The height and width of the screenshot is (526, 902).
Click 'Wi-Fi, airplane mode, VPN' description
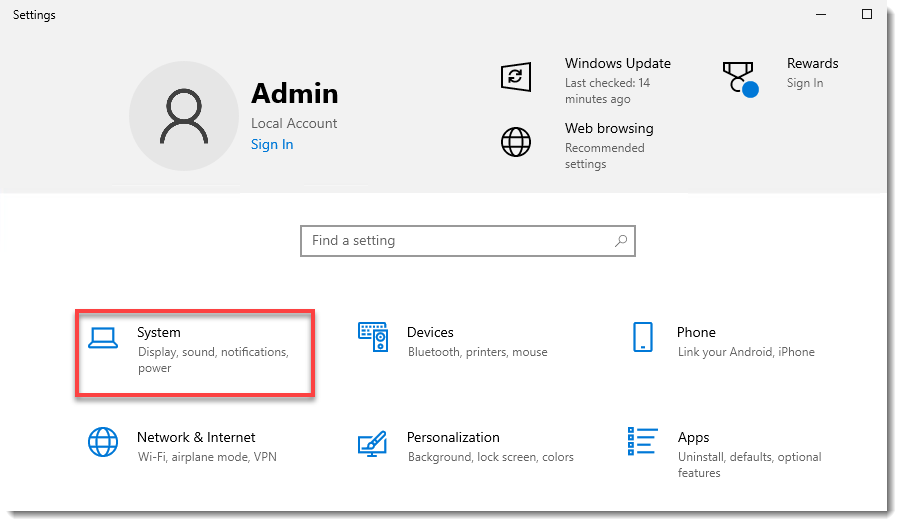tap(207, 457)
